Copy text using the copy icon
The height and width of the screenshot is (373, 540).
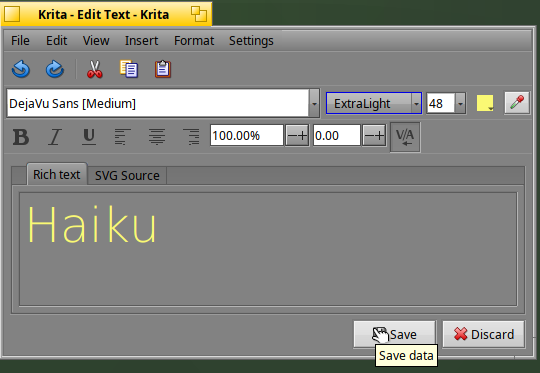pos(129,69)
